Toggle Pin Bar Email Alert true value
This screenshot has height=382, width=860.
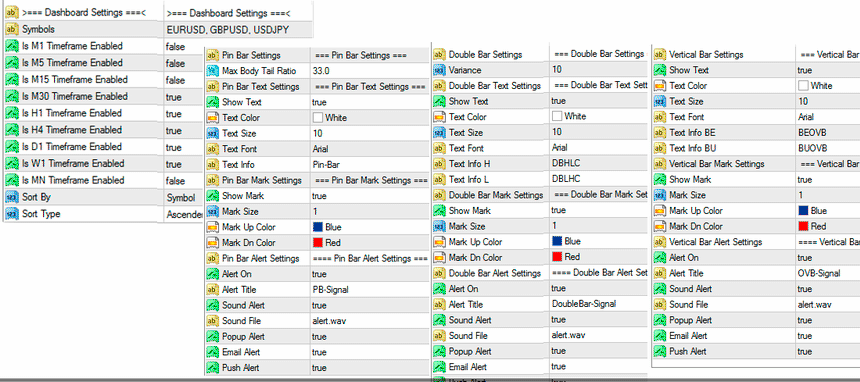coord(370,352)
